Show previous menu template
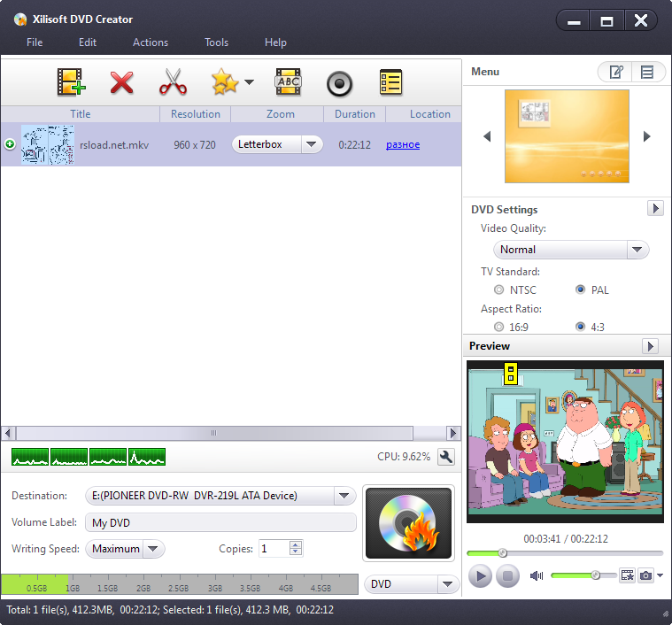672x625 pixels. click(487, 136)
